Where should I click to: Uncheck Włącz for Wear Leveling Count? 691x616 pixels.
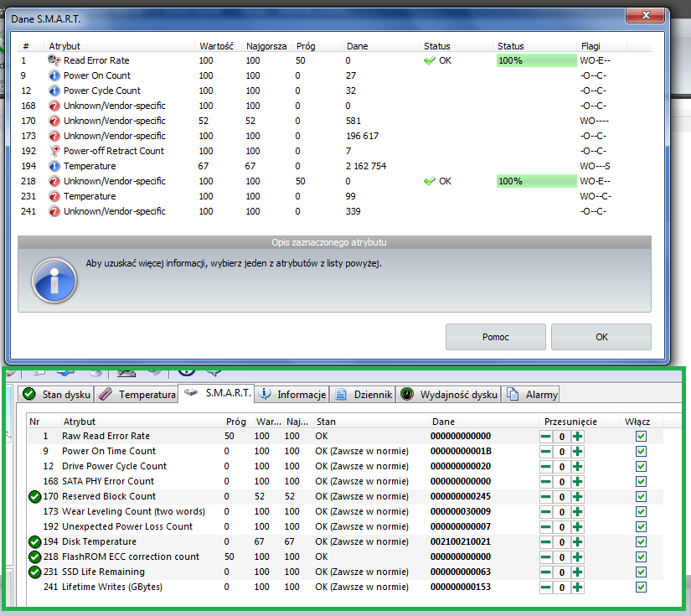click(x=641, y=511)
